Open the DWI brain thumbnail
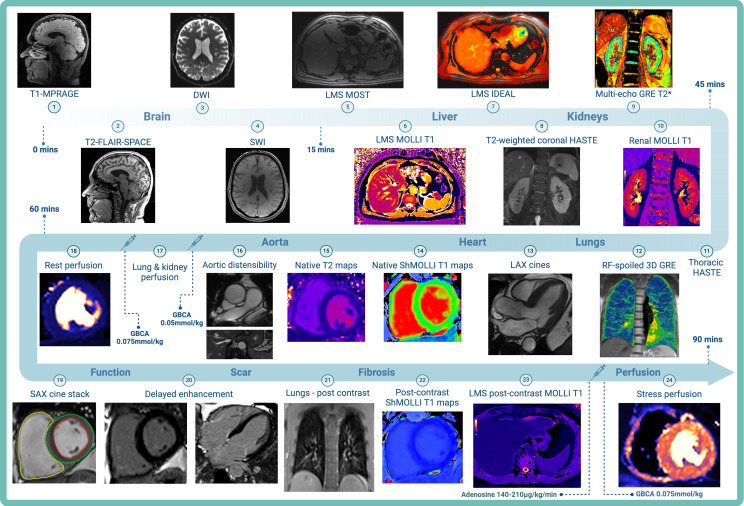This screenshot has height=506, width=744. [202, 50]
